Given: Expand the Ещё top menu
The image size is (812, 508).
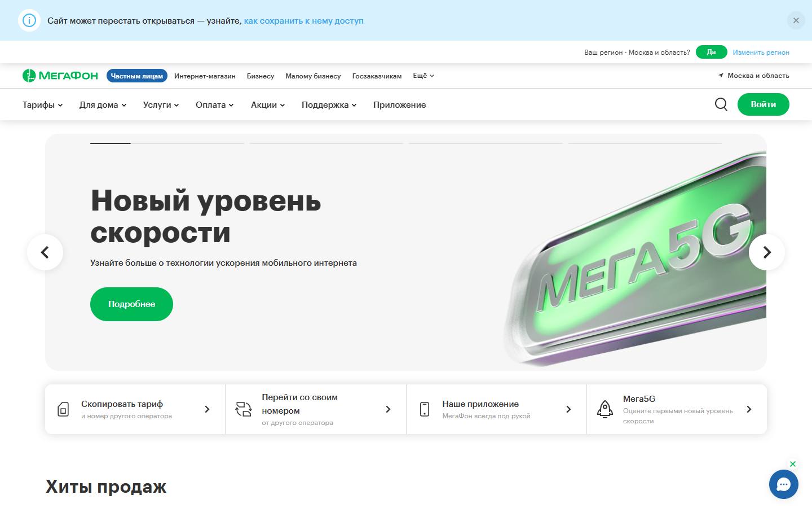Looking at the screenshot, I should coord(423,76).
